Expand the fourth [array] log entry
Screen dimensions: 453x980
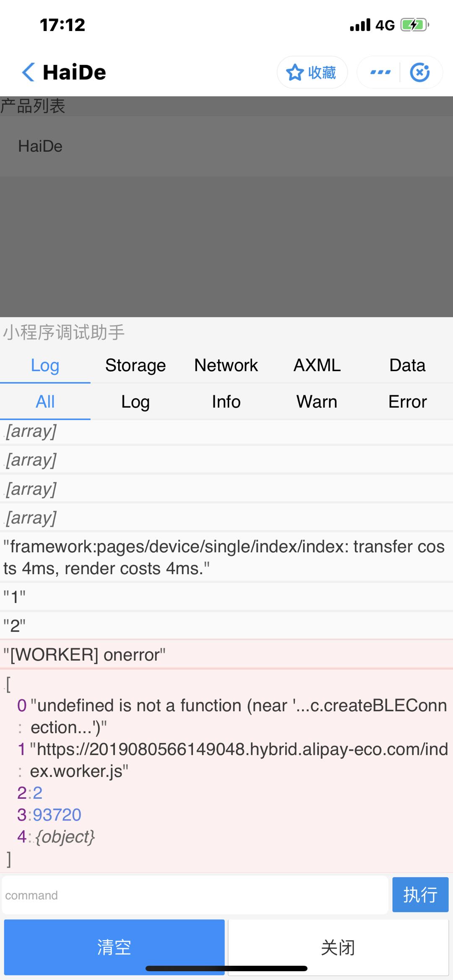(x=31, y=518)
